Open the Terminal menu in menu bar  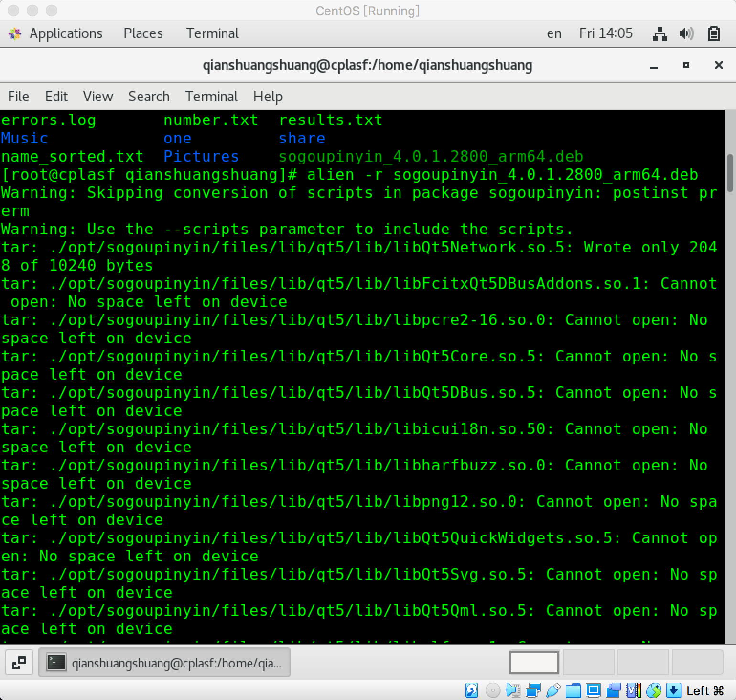(x=211, y=97)
